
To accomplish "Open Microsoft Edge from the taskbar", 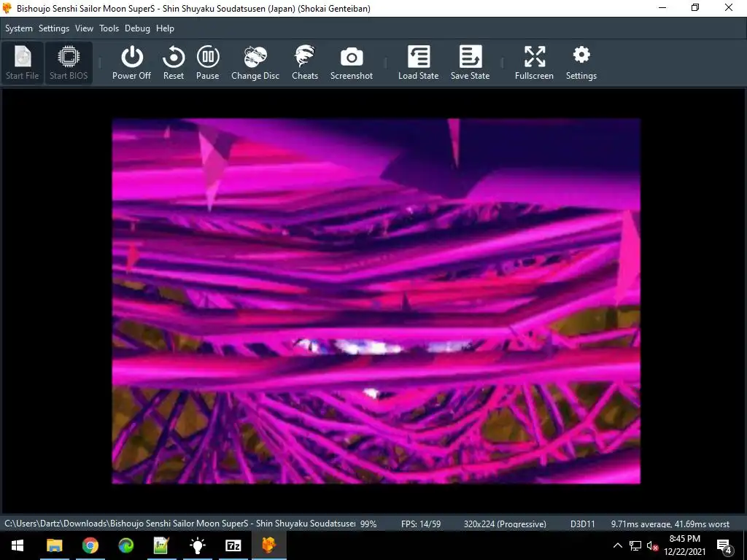I will [x=125, y=545].
